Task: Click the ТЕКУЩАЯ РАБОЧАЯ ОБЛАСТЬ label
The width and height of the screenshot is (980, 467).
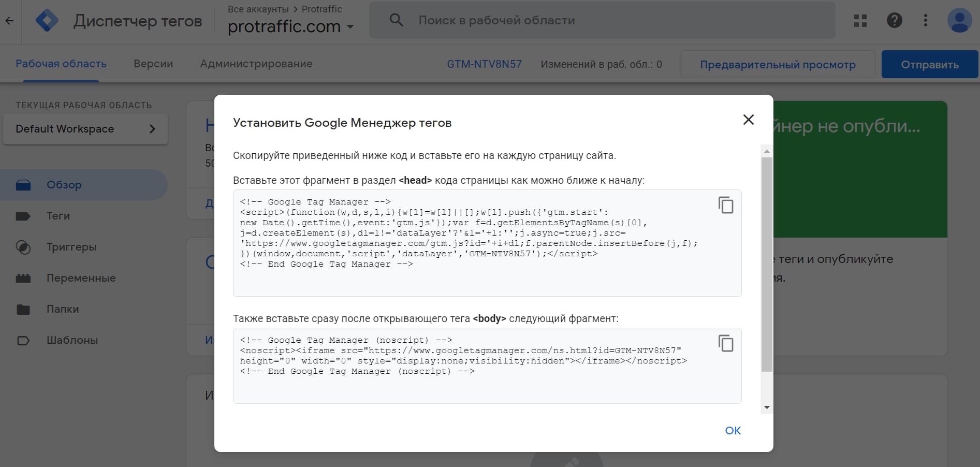Action: click(x=84, y=105)
